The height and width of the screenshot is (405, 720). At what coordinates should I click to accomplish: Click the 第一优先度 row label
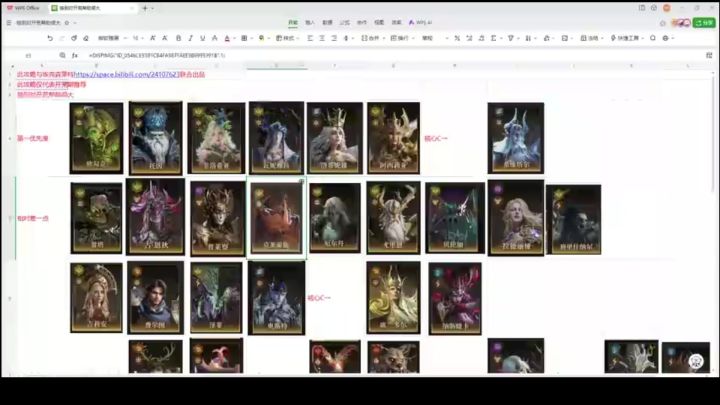(33, 138)
